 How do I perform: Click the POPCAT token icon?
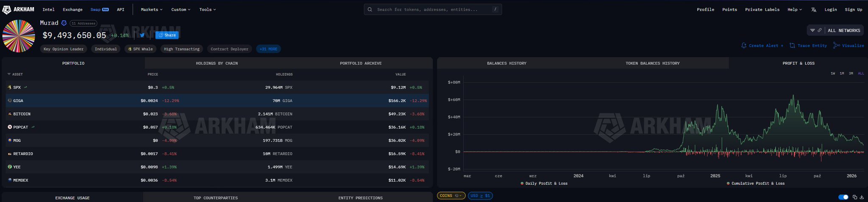(x=10, y=127)
